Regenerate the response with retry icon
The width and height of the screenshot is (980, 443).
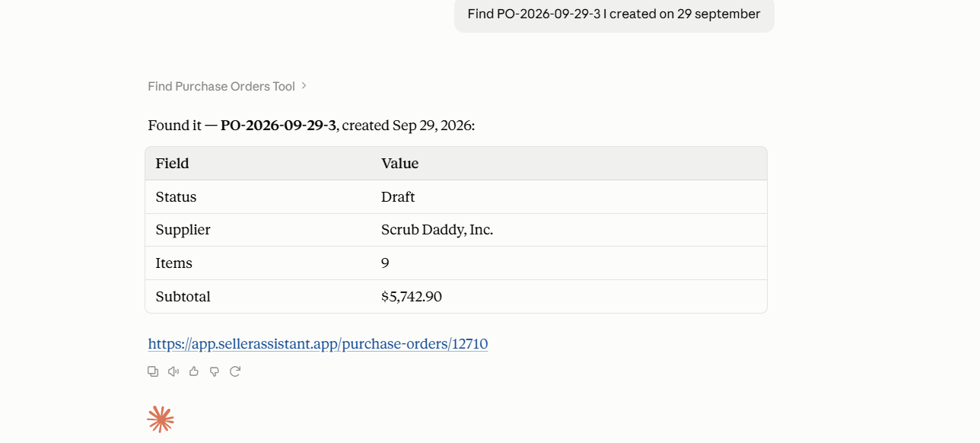(x=235, y=371)
